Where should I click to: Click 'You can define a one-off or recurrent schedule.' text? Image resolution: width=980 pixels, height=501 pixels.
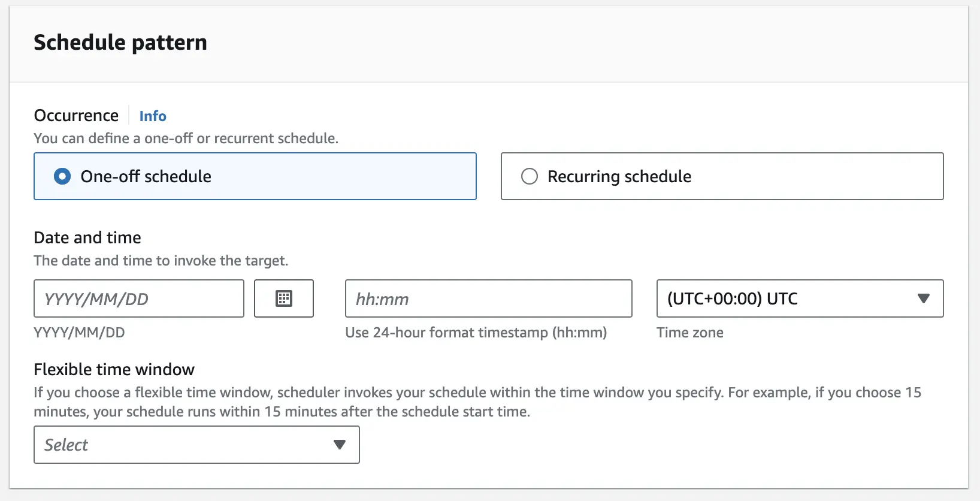tap(186, 138)
